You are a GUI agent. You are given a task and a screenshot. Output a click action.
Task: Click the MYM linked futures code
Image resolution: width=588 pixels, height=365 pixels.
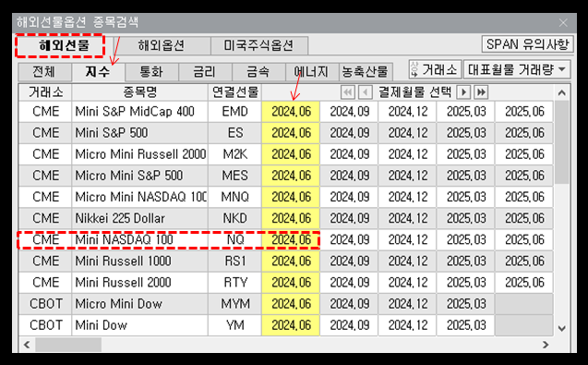pyautogui.click(x=235, y=304)
